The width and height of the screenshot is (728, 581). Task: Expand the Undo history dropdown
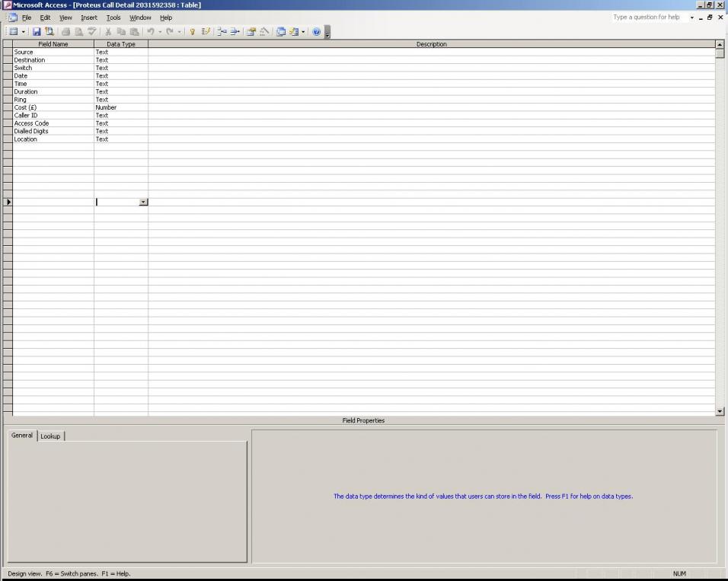160,31
